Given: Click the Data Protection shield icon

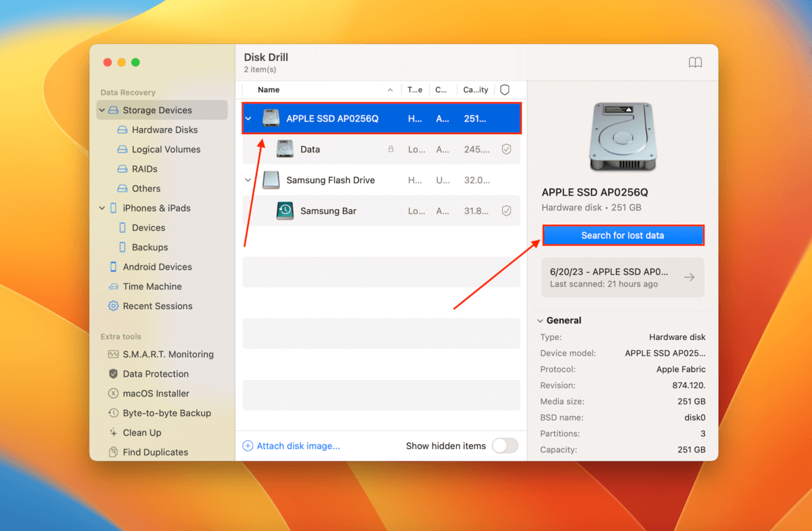Looking at the screenshot, I should coord(113,374).
